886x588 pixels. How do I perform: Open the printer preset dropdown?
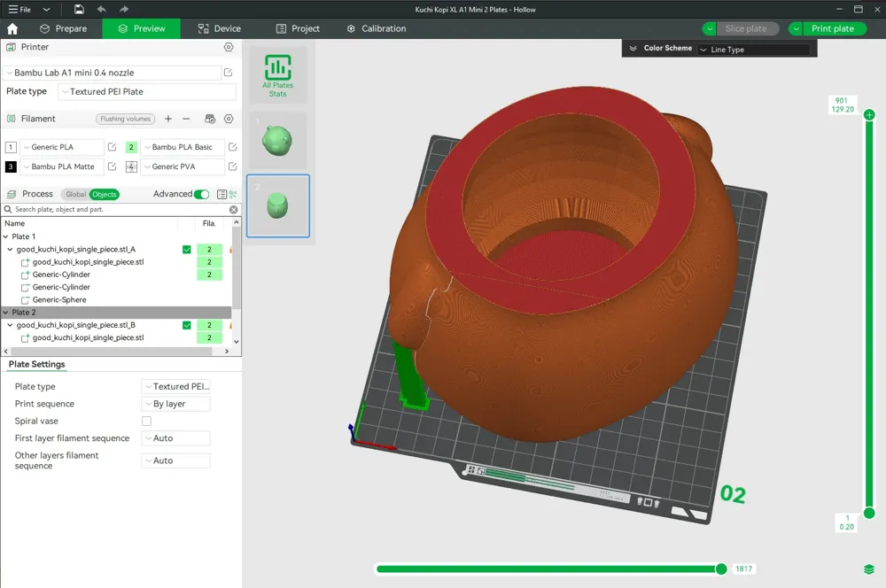pos(113,73)
